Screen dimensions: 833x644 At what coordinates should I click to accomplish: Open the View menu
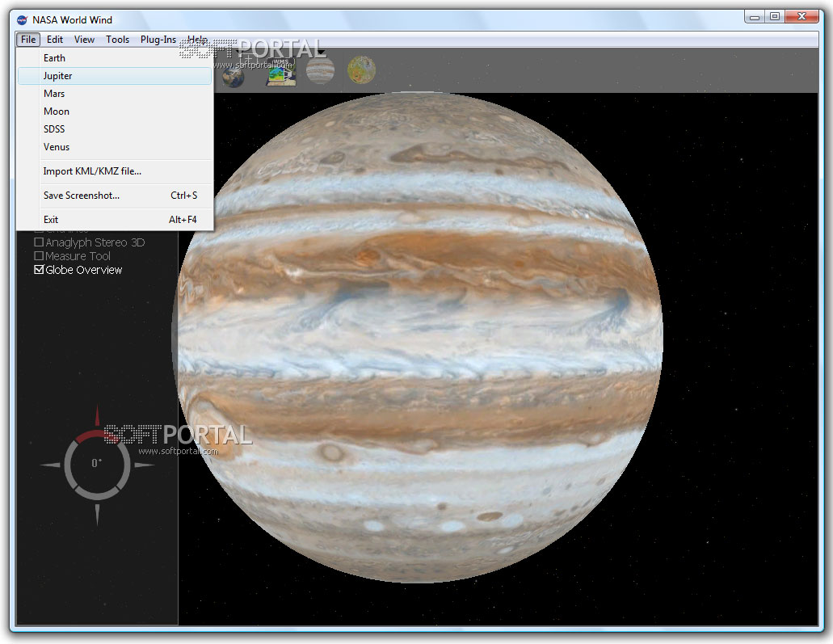85,40
